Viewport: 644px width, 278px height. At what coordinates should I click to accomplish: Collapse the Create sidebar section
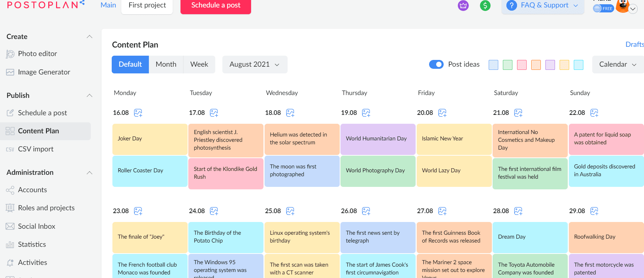(x=90, y=37)
